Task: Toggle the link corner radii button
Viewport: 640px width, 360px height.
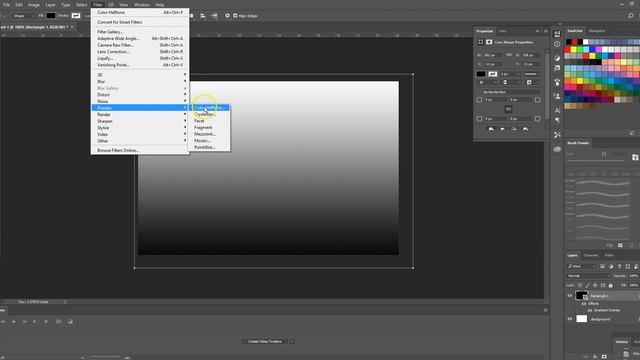Action: click(508, 109)
